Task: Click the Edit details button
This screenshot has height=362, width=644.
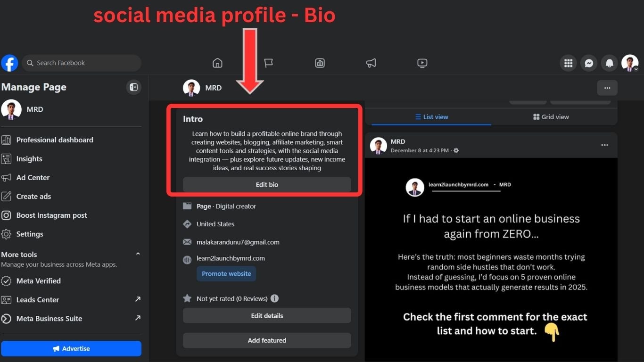Action: [x=267, y=316]
